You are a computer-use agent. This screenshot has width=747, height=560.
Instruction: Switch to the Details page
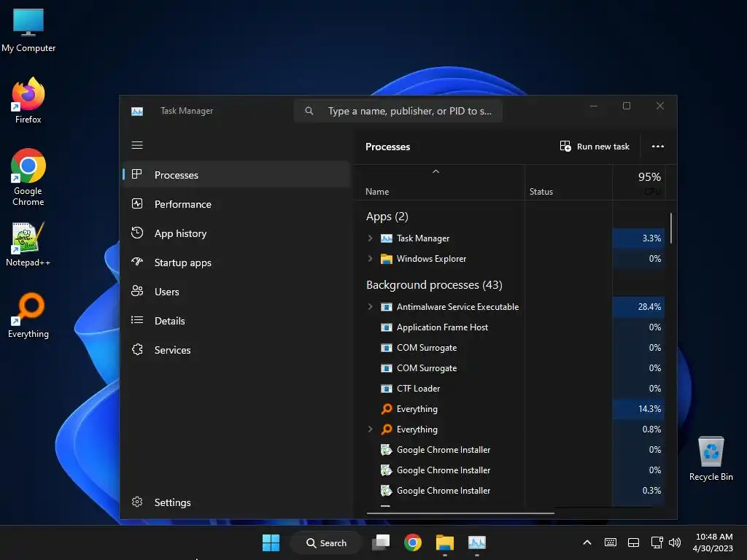(x=236, y=321)
